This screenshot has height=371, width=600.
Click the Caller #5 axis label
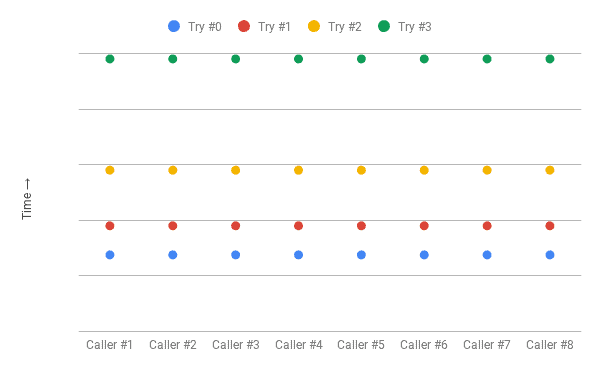[x=361, y=345]
